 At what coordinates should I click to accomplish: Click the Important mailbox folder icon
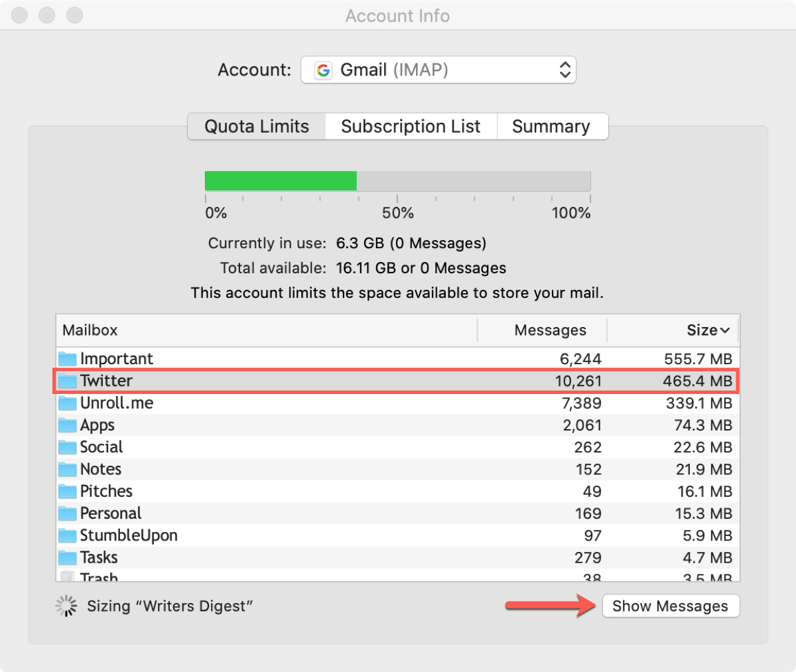(67, 358)
